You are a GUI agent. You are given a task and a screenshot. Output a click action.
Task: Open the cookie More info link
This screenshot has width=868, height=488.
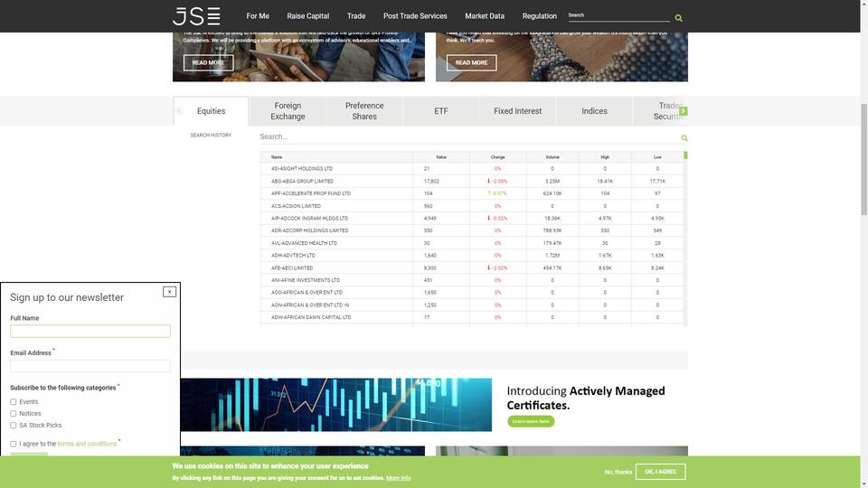[399, 478]
